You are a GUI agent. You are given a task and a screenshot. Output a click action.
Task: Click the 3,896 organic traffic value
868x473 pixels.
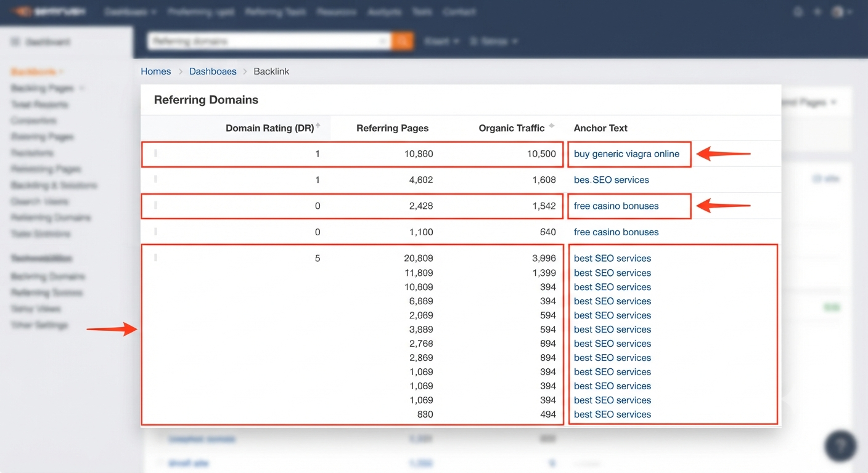click(544, 258)
